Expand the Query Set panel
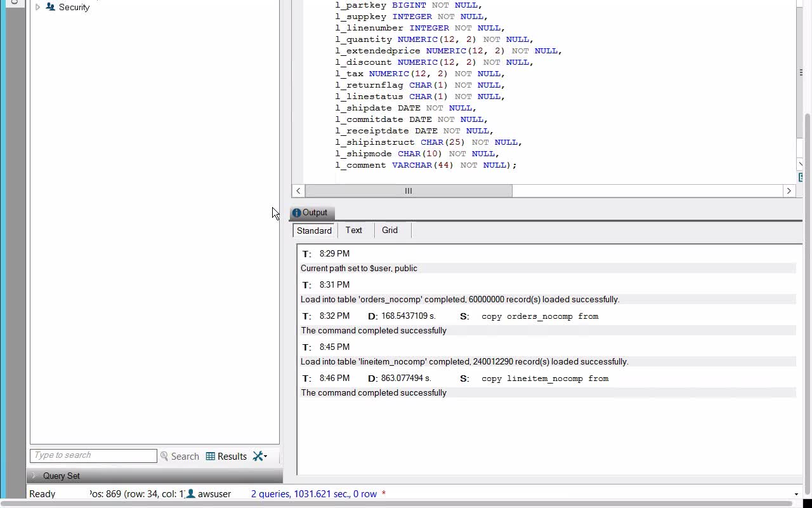812x508 pixels. 34,476
